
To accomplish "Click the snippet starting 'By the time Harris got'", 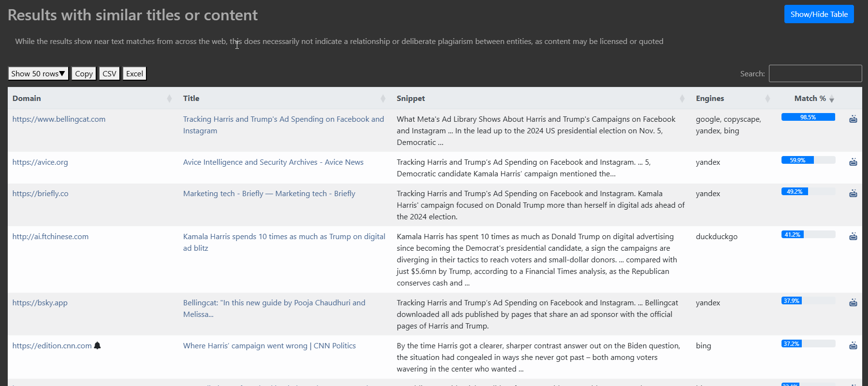I will click(538, 357).
